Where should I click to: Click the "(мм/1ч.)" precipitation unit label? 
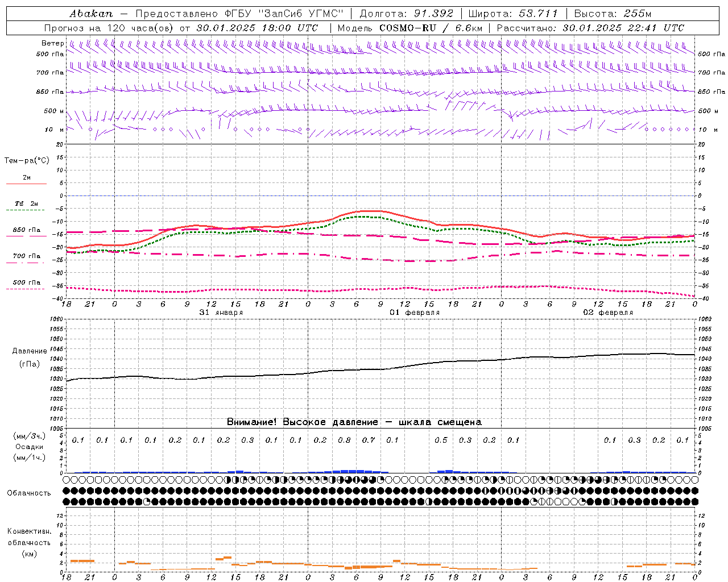pos(30,458)
